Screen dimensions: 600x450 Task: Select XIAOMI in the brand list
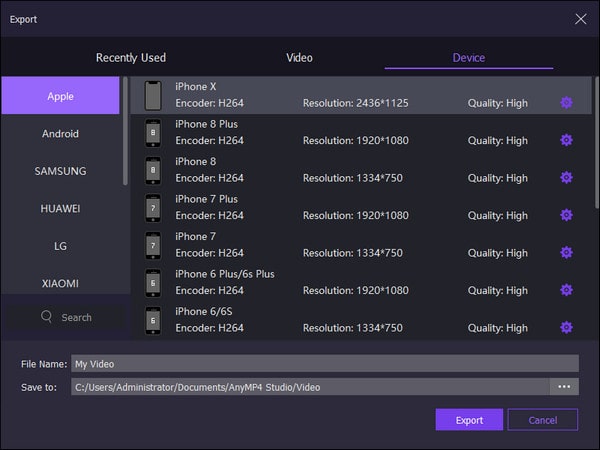(60, 283)
